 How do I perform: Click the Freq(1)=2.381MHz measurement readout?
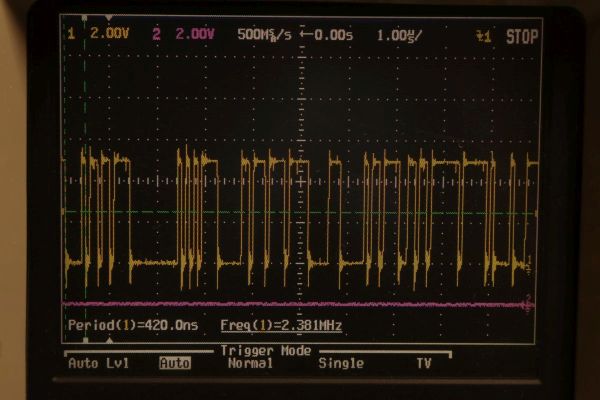pos(281,326)
